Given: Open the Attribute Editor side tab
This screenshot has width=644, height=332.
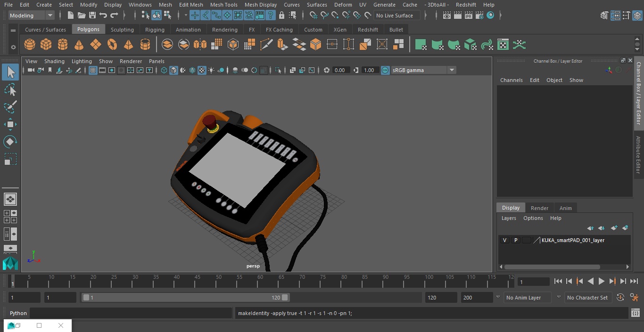Looking at the screenshot, I should pyautogui.click(x=638, y=155).
